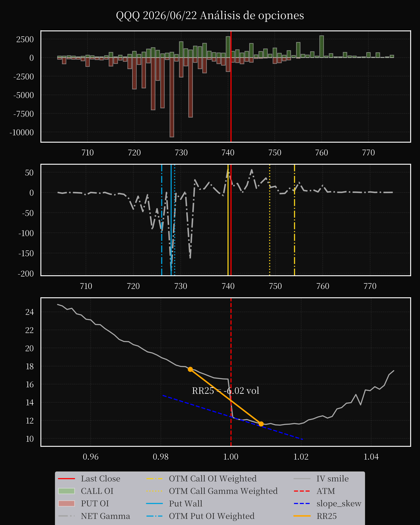Click the 'OTM Call Gamma Weighted' legend label

coord(223,491)
